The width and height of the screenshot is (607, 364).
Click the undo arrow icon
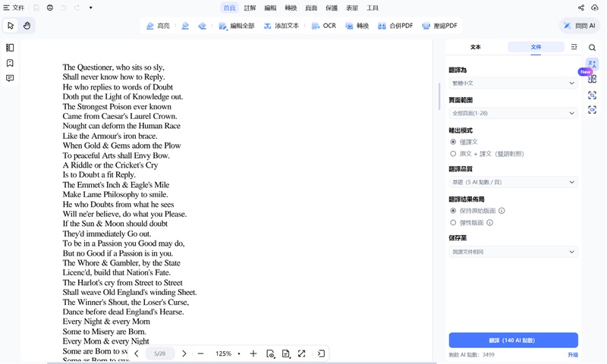point(64,8)
